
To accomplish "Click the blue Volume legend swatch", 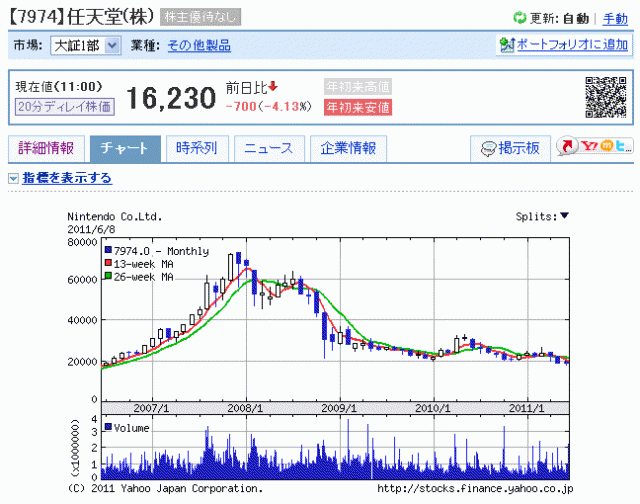I will click(108, 427).
